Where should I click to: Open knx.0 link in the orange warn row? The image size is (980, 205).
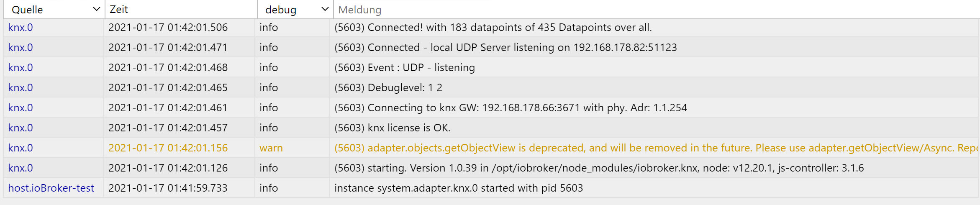21,148
